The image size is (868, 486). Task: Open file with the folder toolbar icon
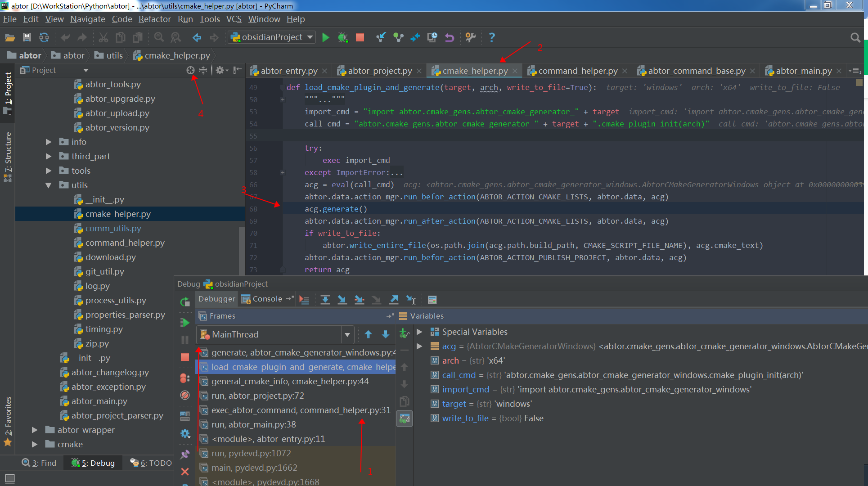coord(10,37)
